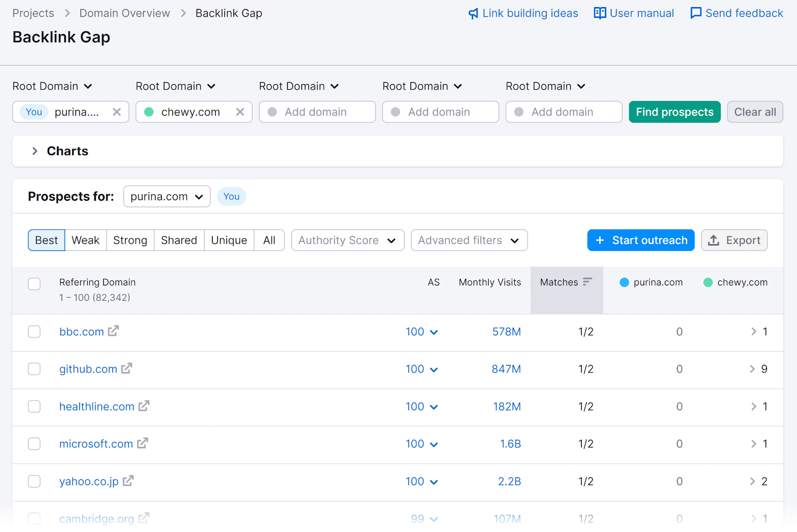The width and height of the screenshot is (797, 532).
Task: Remove chewy.com domain with its X icon
Action: coord(240,112)
